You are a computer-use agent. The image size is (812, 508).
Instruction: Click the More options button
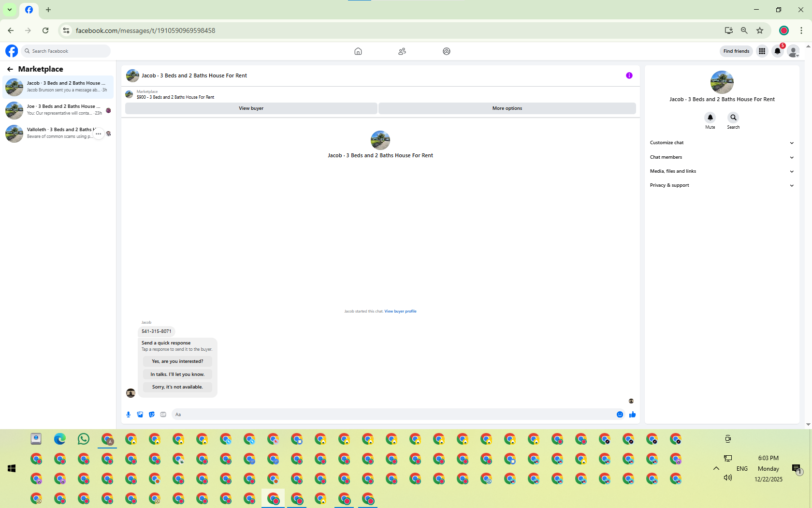point(507,108)
